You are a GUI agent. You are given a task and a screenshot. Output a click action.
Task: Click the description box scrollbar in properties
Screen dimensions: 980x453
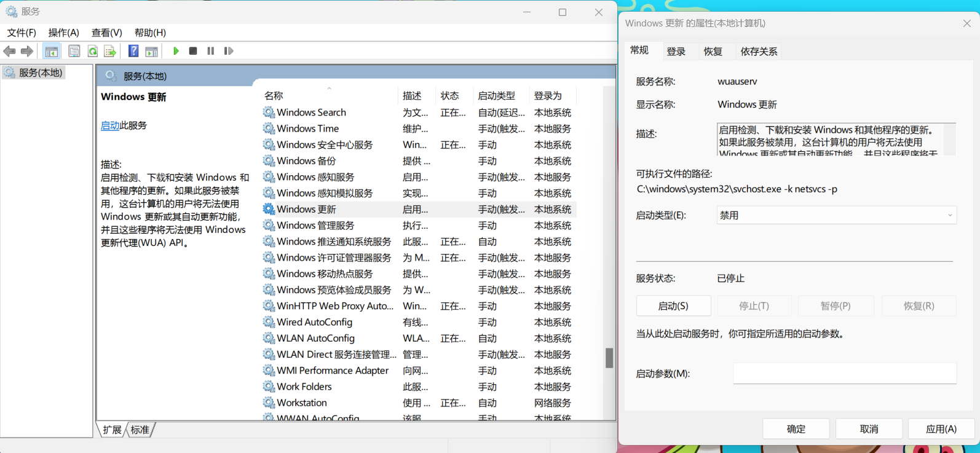949,139
